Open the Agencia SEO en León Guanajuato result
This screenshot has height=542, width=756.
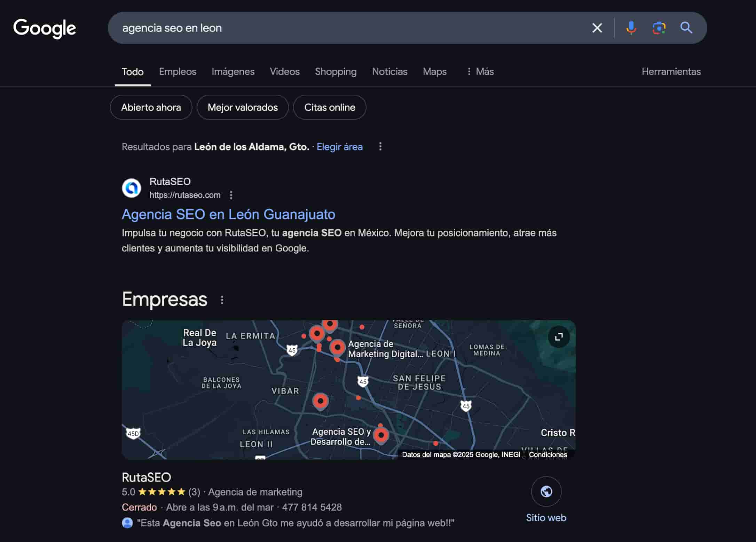[x=229, y=214]
